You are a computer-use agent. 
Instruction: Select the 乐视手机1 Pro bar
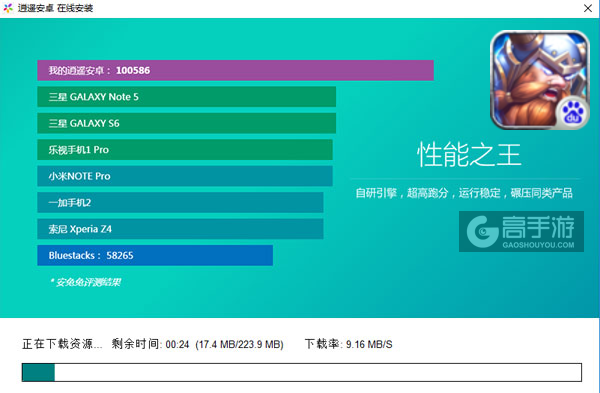[x=185, y=150]
